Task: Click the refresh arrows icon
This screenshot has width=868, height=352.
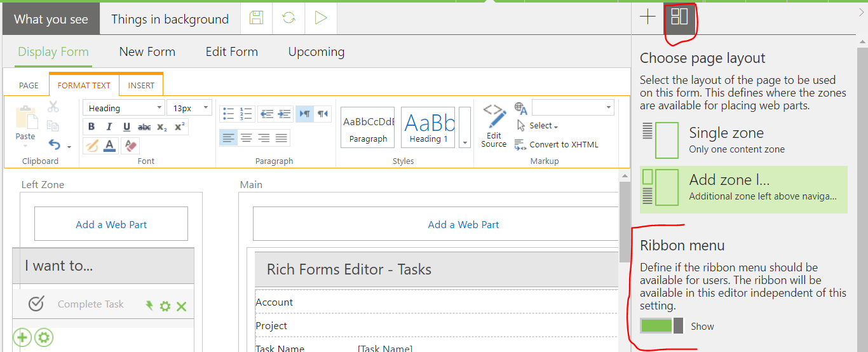Action: pyautogui.click(x=288, y=18)
